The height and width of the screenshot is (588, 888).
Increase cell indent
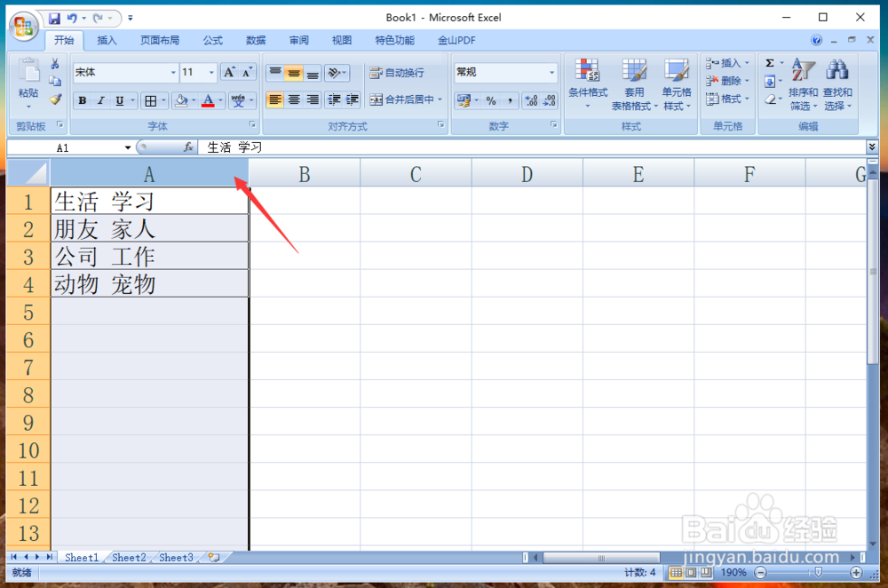pos(353,99)
